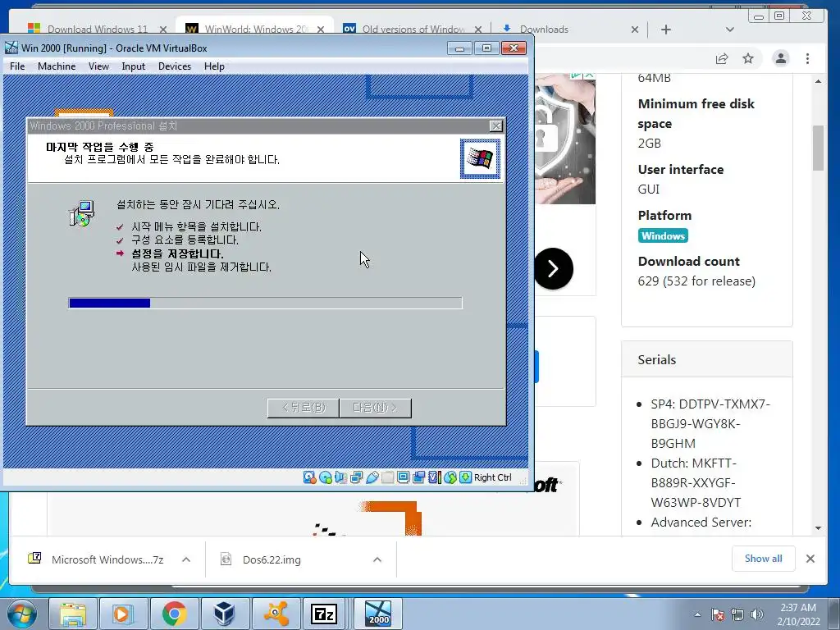Expand options for Dos6.22.img download
The image size is (840, 630).
377,559
